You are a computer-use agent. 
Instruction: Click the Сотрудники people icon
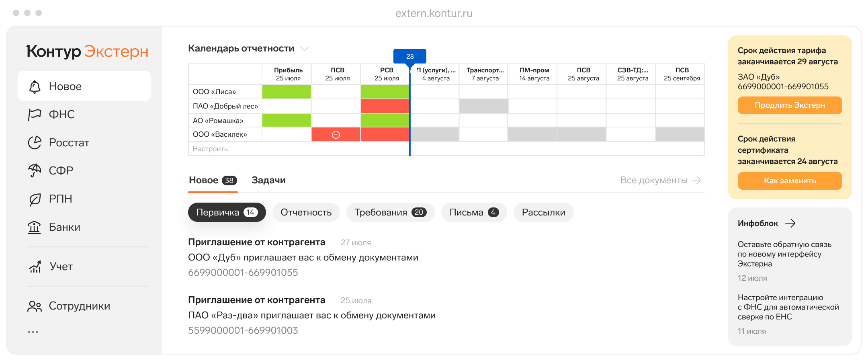click(x=35, y=306)
